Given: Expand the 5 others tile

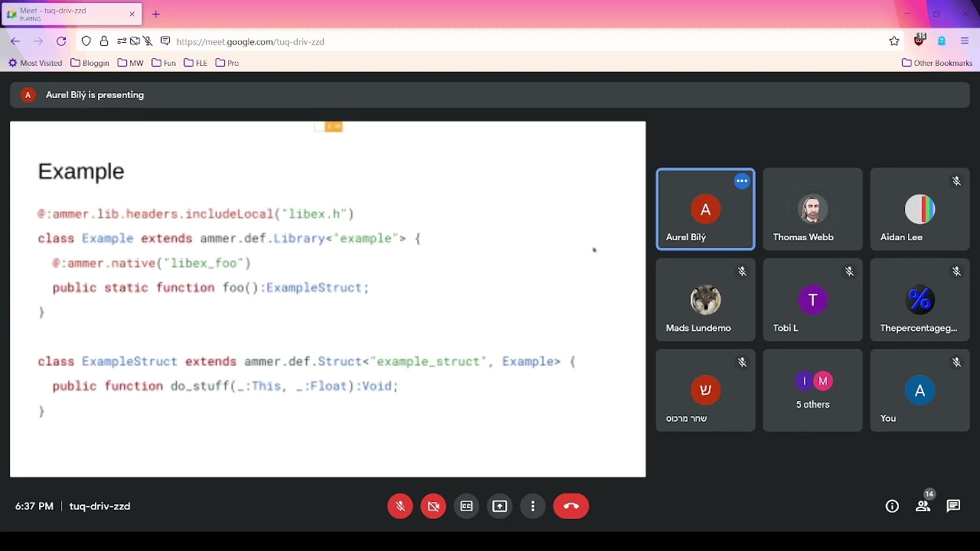Looking at the screenshot, I should (813, 391).
